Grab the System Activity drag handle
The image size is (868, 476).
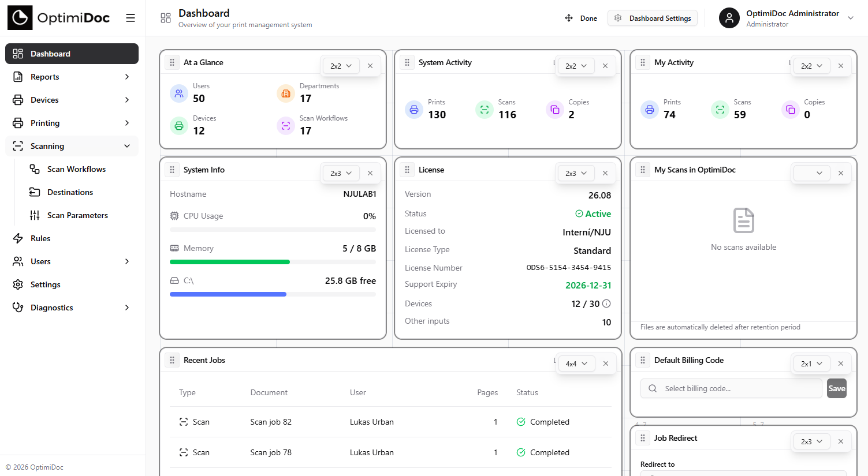[407, 62]
